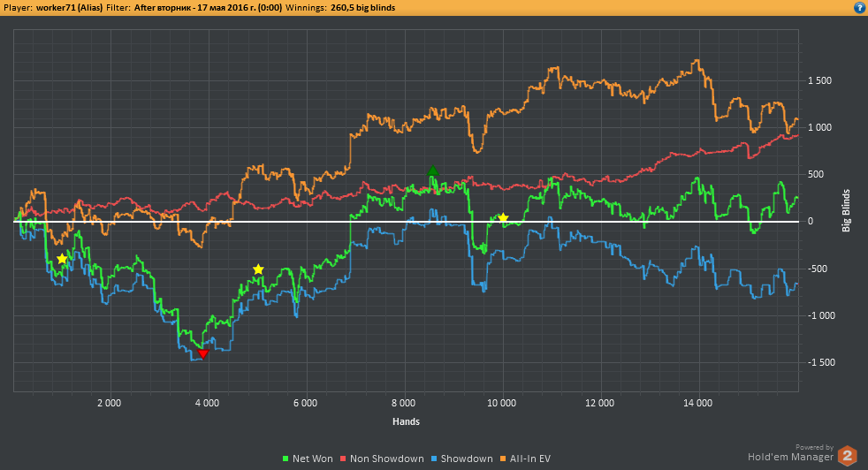This screenshot has width=868, height=470.
Task: Open the help question mark icon
Action: click(x=860, y=8)
